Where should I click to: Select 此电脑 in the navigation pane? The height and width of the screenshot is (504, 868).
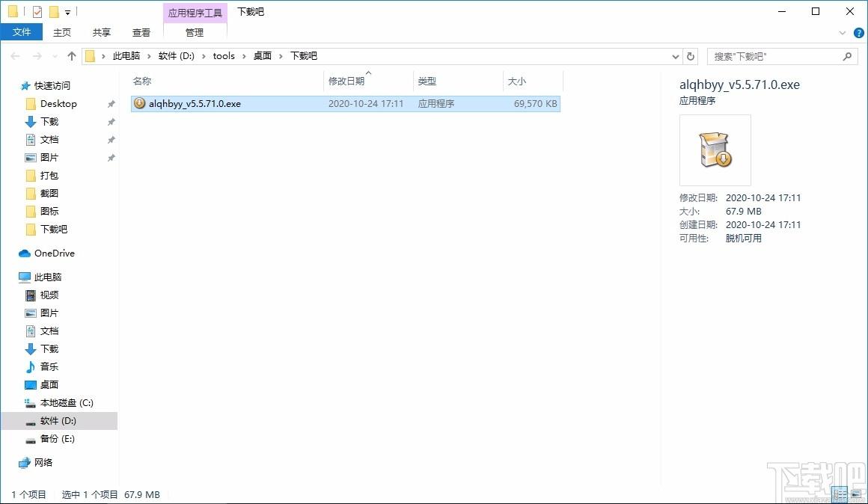click(48, 277)
